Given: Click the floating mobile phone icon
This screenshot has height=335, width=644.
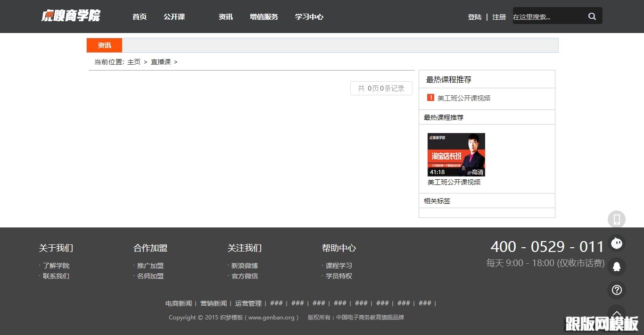Looking at the screenshot, I should click(x=617, y=219).
